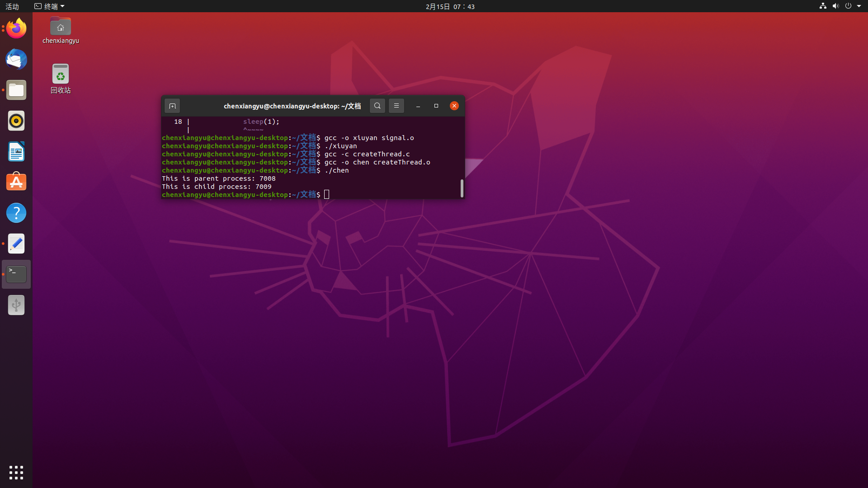Click the volume icon in top bar
Image resolution: width=868 pixels, height=488 pixels.
click(835, 6)
